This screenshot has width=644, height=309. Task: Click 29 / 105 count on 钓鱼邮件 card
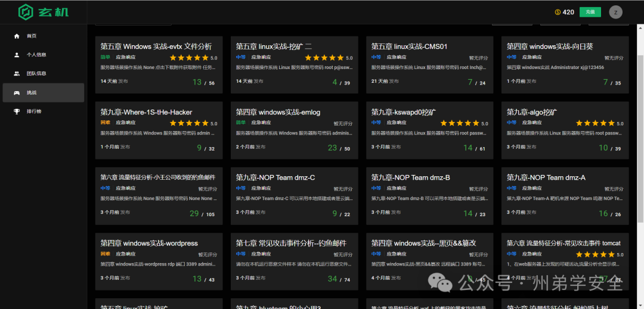click(202, 214)
